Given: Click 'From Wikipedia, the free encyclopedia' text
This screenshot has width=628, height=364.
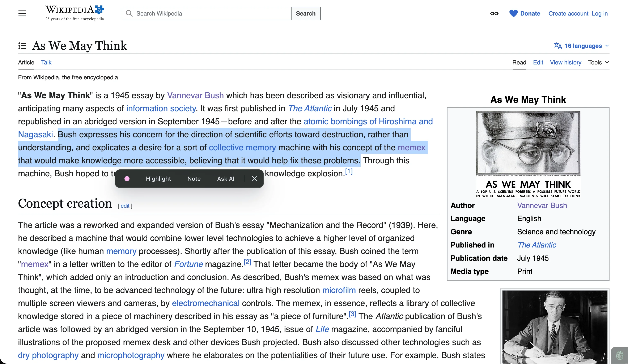Looking at the screenshot, I should point(68,77).
